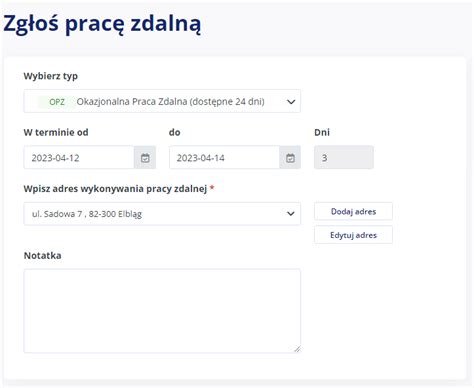Focus the end date field showing 2023-04-14

click(x=224, y=157)
